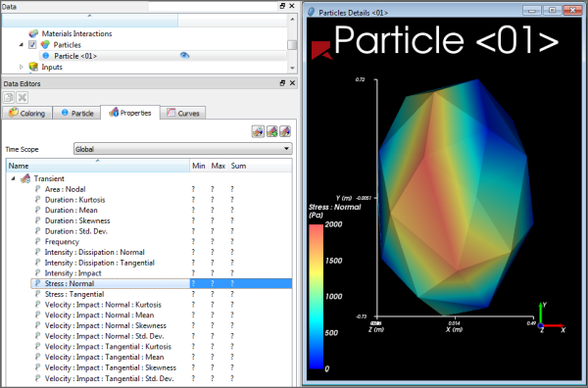Select Velocity : Impact : Tangential : Skewness

162,367
